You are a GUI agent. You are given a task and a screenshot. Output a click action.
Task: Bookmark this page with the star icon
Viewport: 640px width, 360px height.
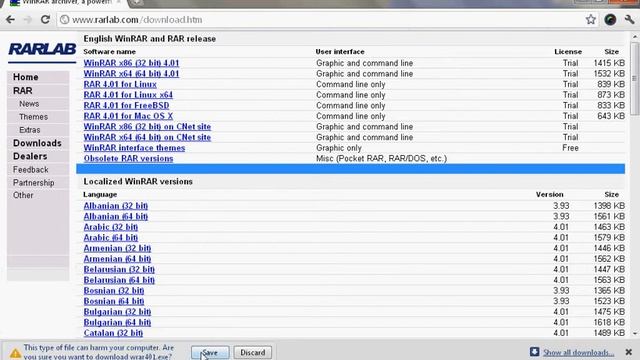click(x=590, y=20)
